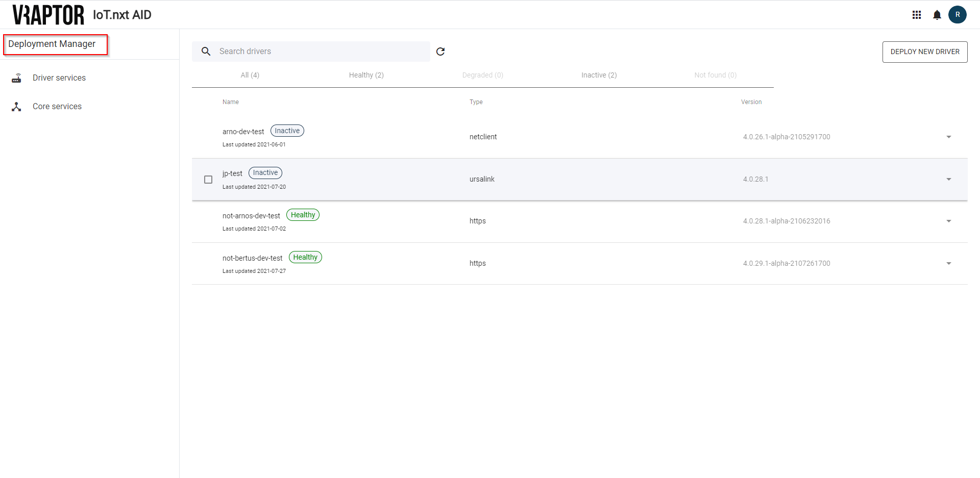Click the Deploy New Driver button

925,52
